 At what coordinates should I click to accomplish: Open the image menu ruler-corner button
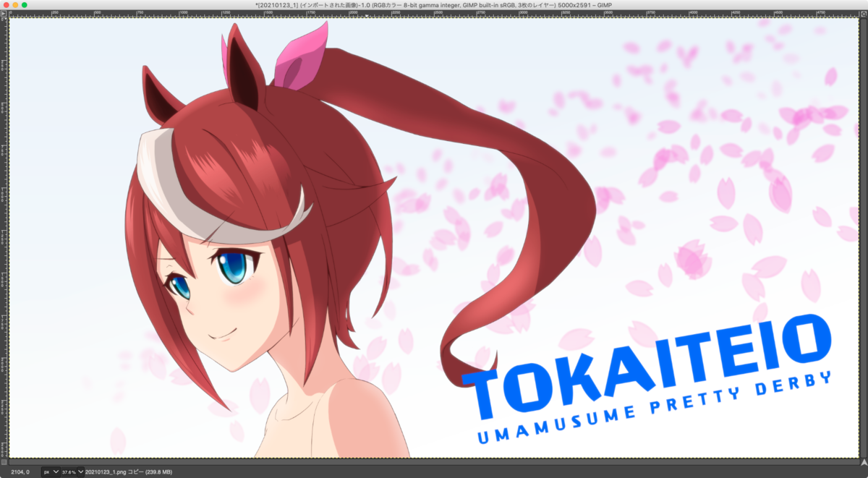(4, 13)
